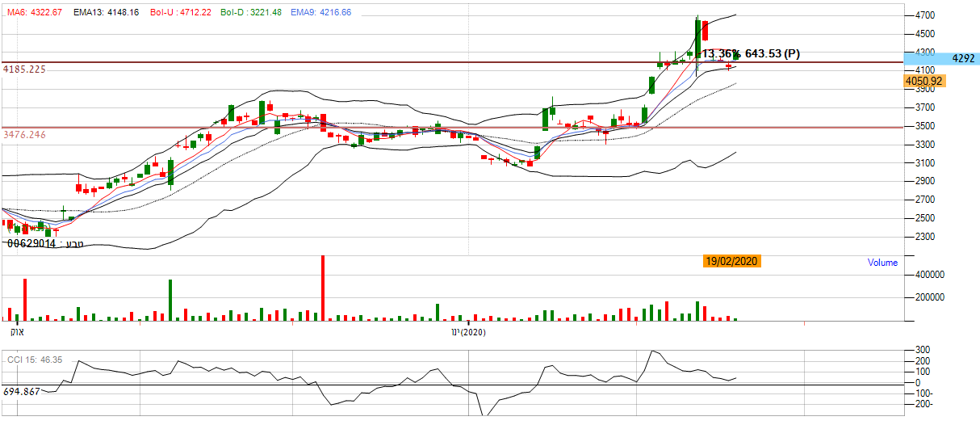Select the orange 4050.92 price tag
The width and height of the screenshot is (980, 425).
[925, 82]
